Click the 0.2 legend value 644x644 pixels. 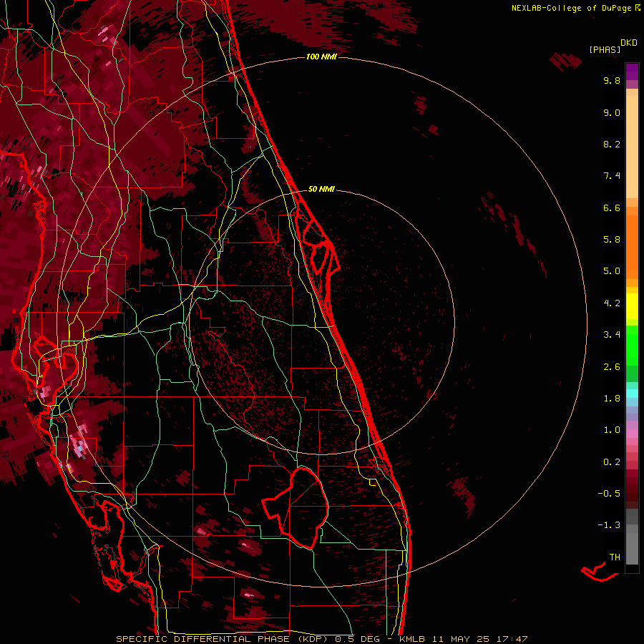[x=612, y=462]
